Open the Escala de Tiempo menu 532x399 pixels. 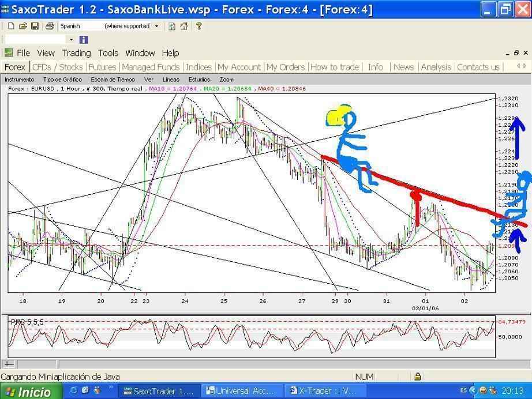point(113,80)
